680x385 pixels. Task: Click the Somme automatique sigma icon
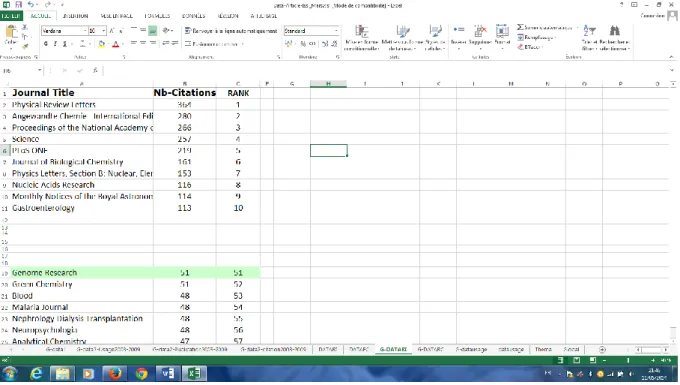tap(520, 27)
